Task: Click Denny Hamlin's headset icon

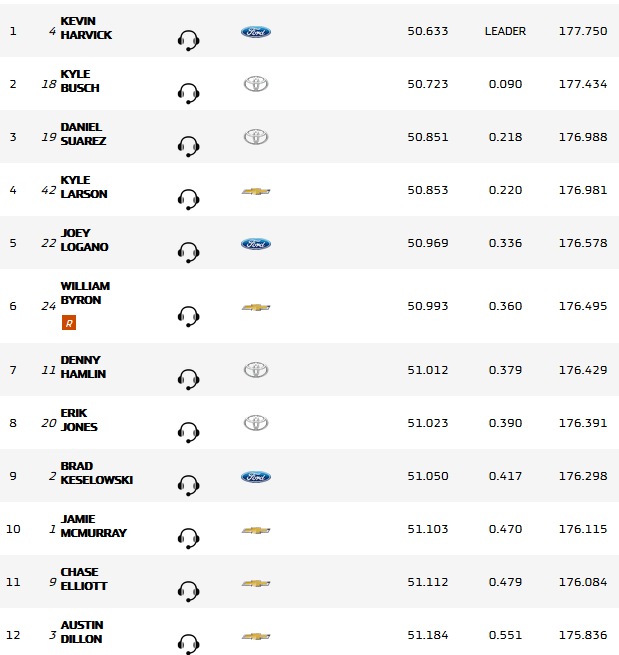Action: [188, 378]
